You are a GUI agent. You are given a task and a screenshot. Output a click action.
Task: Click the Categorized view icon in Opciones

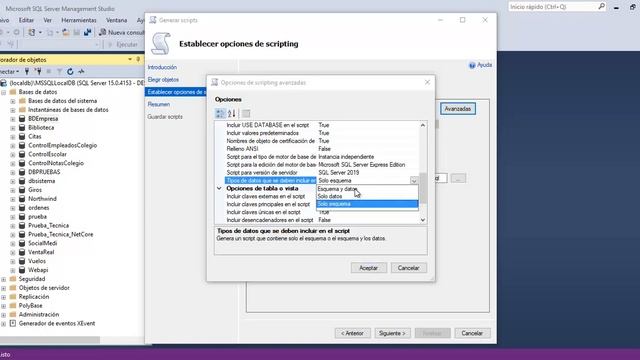pos(220,113)
